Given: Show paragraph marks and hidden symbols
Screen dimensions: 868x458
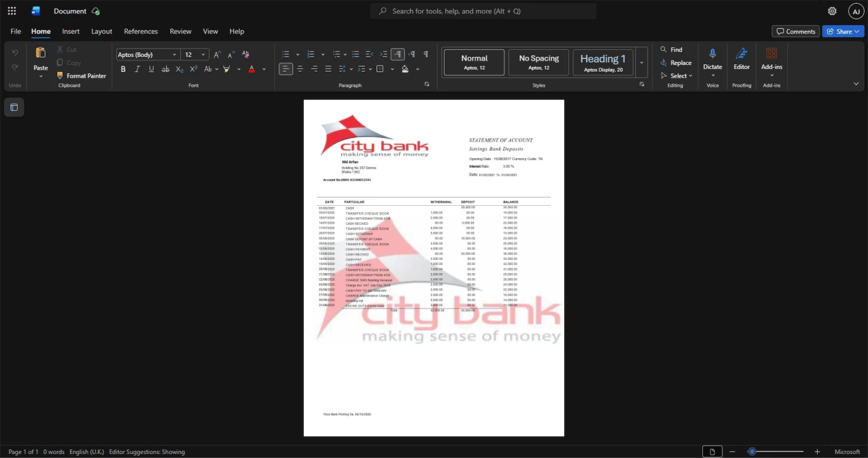Looking at the screenshot, I should coord(425,55).
